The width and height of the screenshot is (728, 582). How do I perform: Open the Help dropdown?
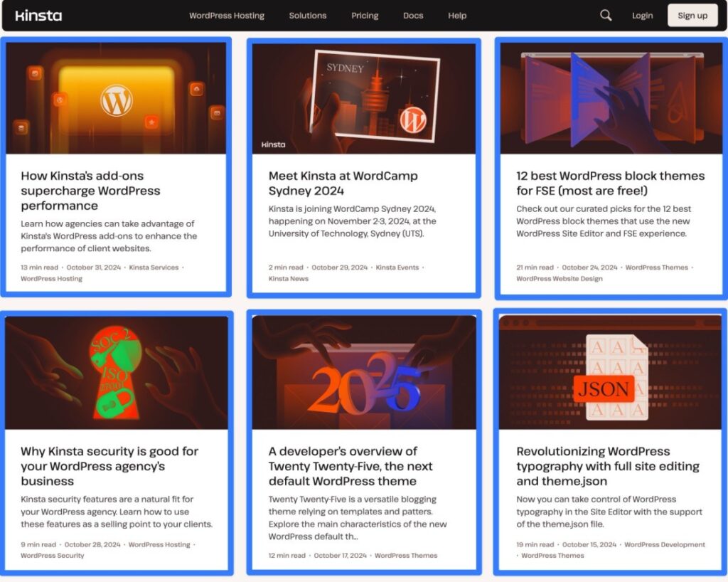coord(457,15)
